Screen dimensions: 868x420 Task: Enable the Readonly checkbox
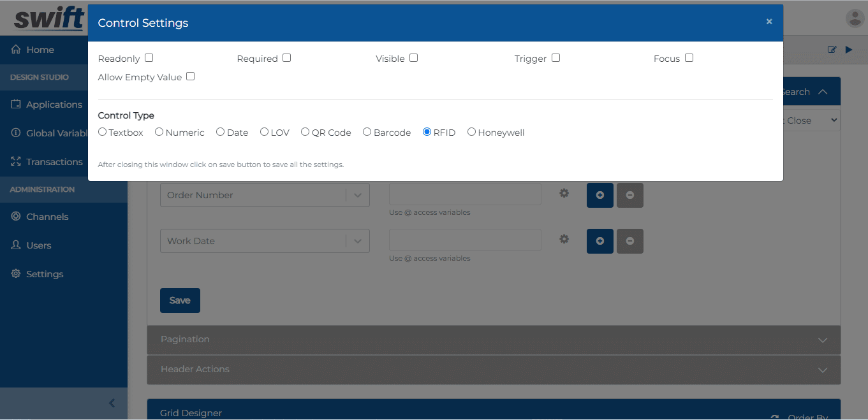point(149,58)
